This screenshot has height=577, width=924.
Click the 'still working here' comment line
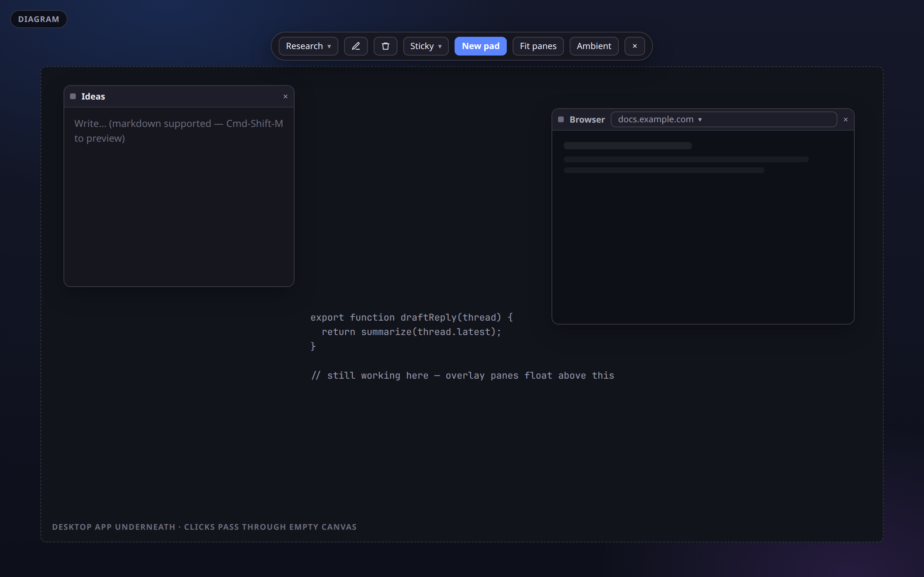pyautogui.click(x=462, y=375)
